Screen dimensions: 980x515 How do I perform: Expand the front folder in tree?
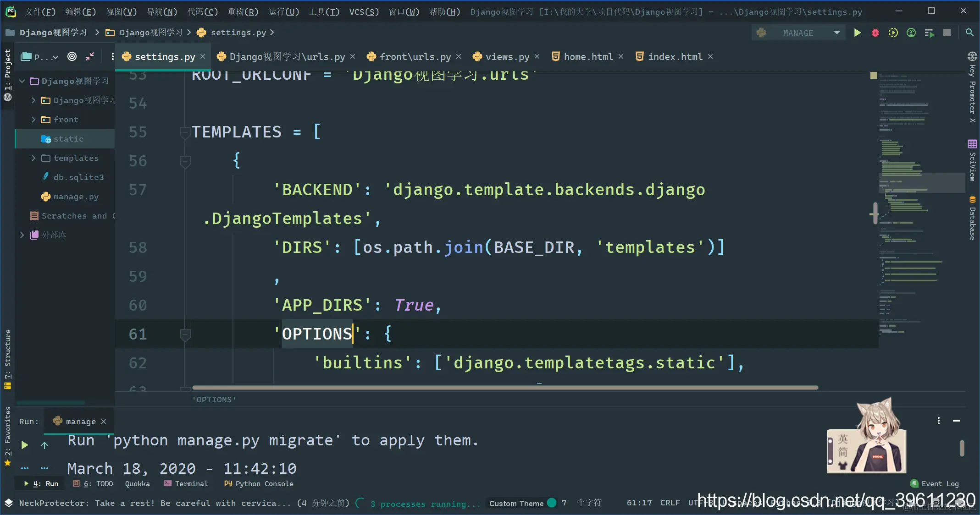tap(33, 120)
